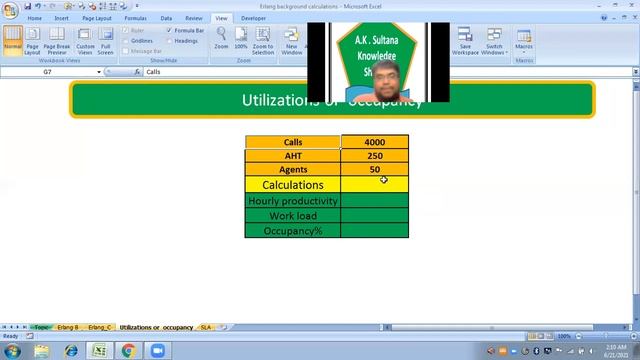Select Page Layout icon in status bar
Viewport: 640px width, 360px height.
(541, 336)
